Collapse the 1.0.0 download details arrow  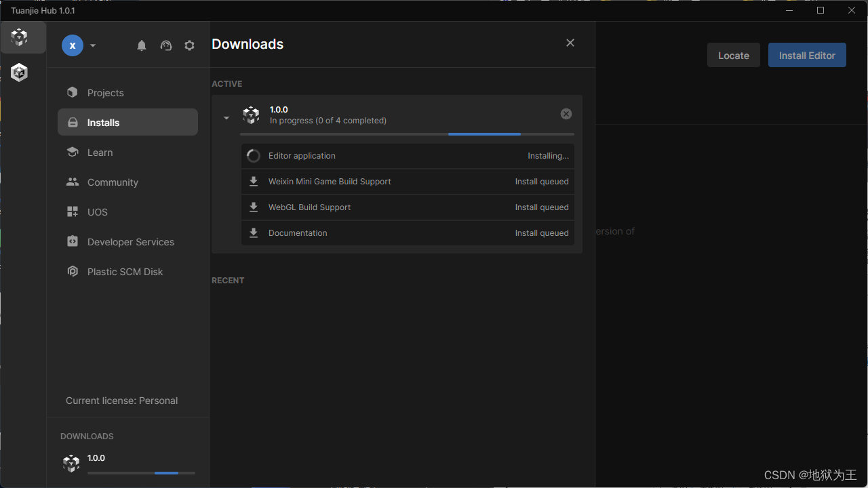click(x=226, y=118)
